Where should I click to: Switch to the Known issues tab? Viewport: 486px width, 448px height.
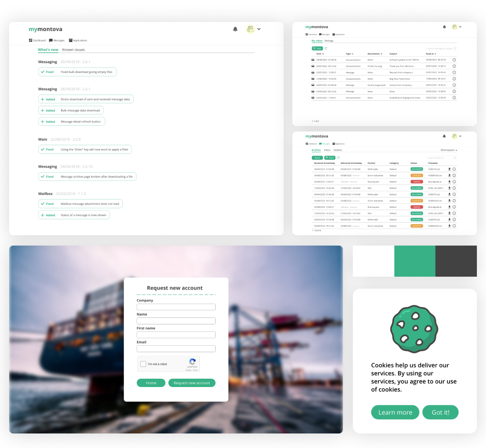point(73,50)
